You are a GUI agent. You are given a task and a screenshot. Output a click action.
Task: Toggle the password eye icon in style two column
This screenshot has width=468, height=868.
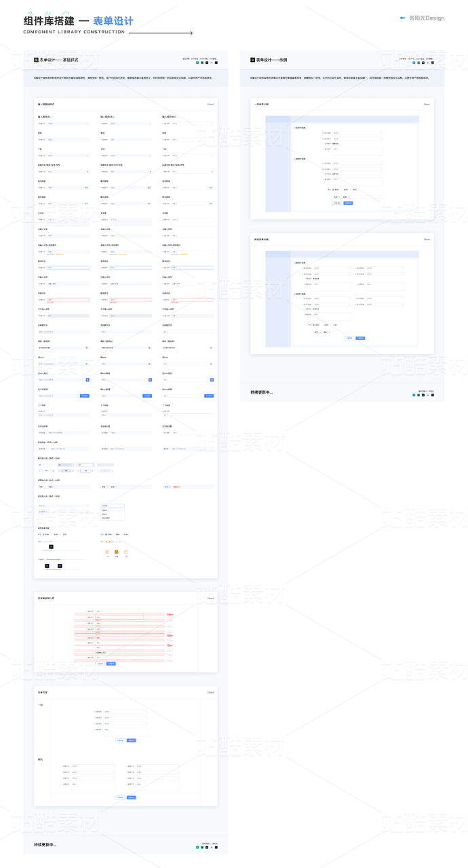tap(149, 348)
